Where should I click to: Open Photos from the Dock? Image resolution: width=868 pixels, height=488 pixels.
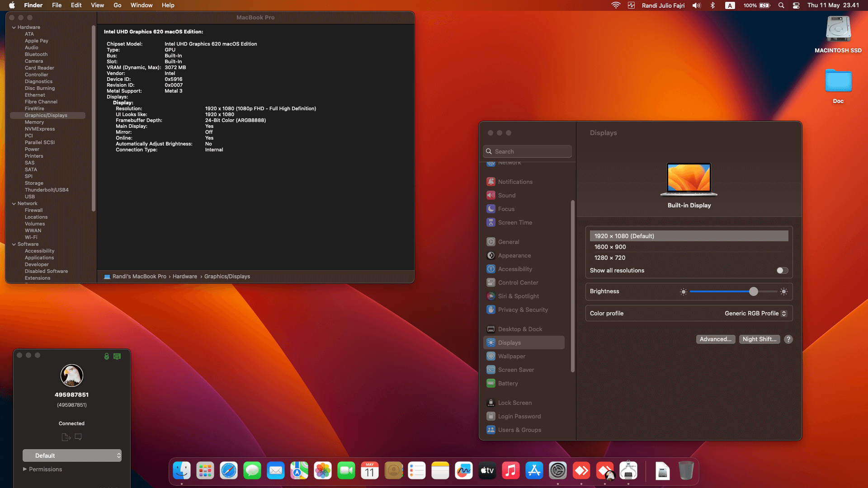click(x=323, y=471)
